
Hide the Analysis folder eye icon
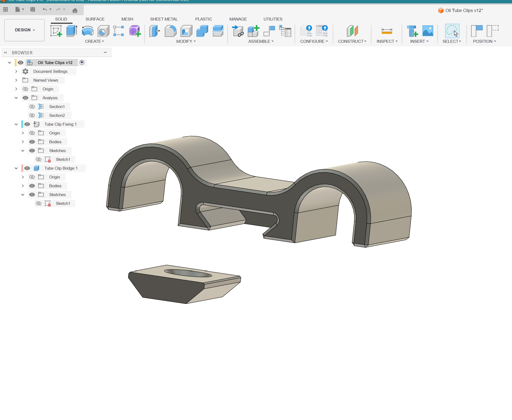coord(25,98)
